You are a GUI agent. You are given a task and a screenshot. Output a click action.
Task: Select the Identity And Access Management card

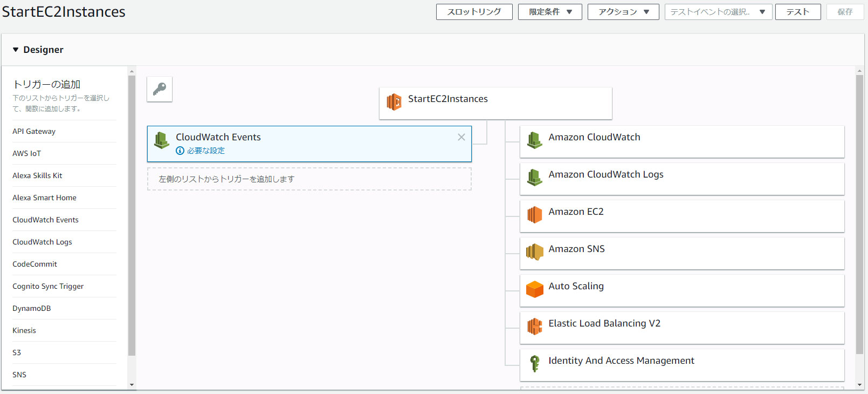tap(682, 365)
